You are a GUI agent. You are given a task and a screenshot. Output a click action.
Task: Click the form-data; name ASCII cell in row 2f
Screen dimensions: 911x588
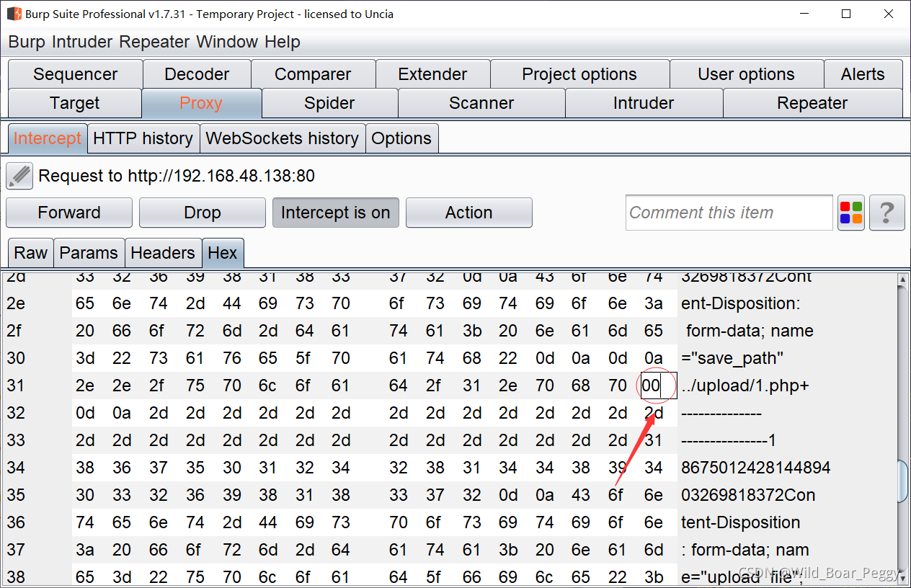[x=750, y=331]
